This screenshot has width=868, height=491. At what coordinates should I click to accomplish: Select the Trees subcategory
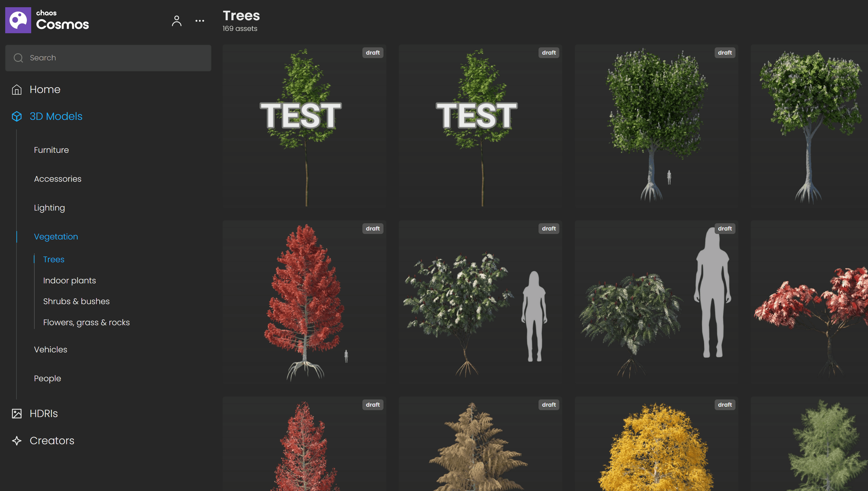coord(54,259)
